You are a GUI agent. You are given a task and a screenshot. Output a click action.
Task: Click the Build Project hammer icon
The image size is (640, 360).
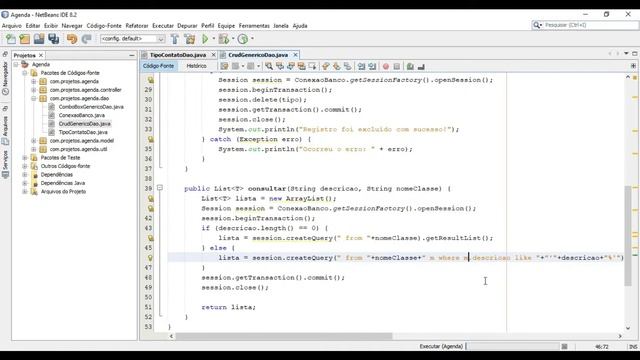pos(175,39)
